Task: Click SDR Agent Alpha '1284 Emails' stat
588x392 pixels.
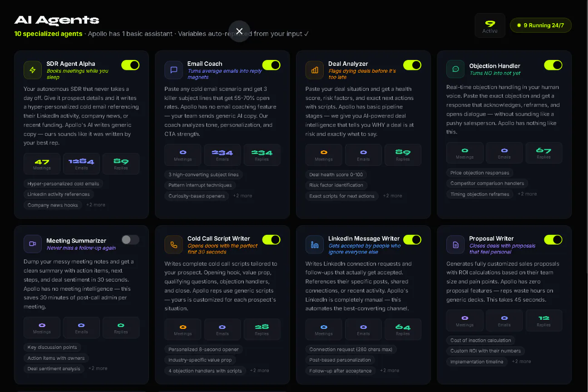Action: [81, 164]
